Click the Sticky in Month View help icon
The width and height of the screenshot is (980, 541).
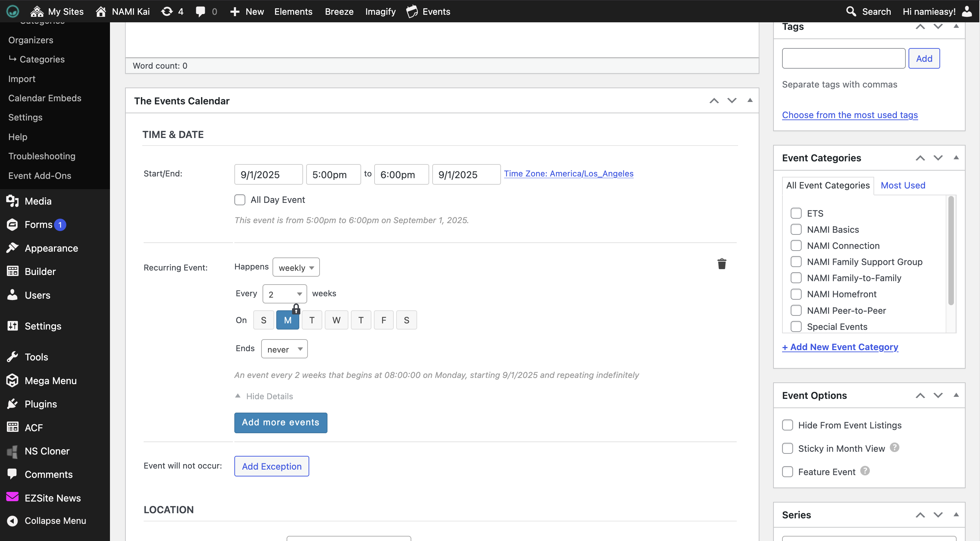click(894, 448)
